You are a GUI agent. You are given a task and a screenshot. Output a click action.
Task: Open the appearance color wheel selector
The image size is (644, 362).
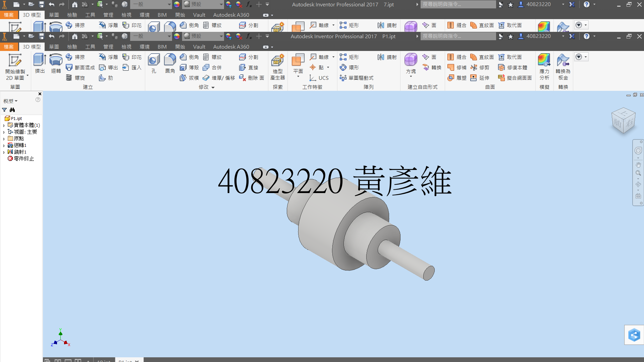[177, 36]
